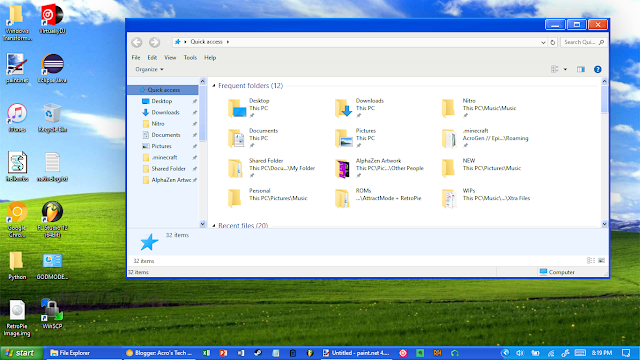Refresh the Quick access view
Screen dimensions: 640x360
click(x=553, y=42)
